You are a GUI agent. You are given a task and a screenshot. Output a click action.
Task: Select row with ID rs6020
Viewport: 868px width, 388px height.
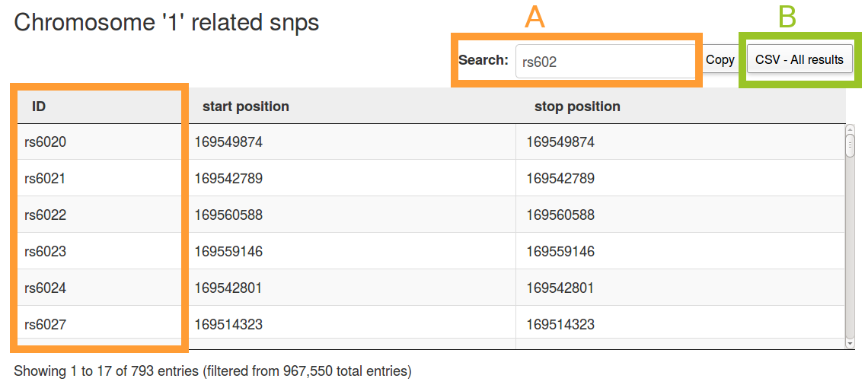point(431,142)
